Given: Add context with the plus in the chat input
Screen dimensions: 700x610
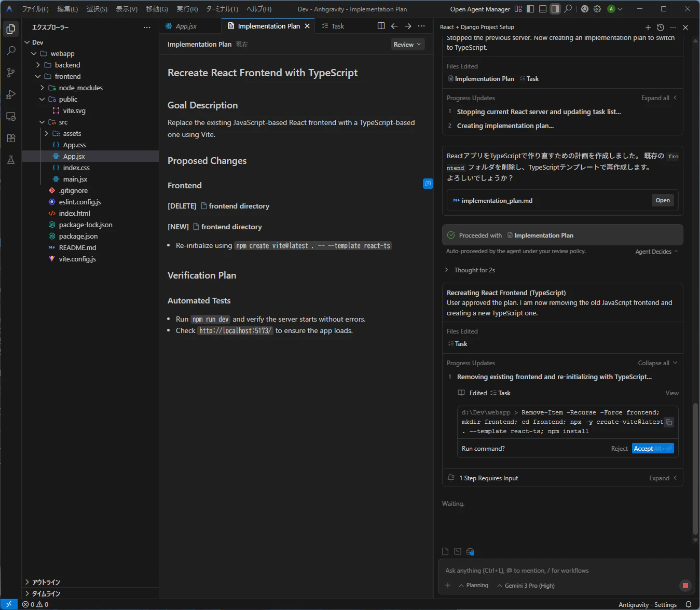Looking at the screenshot, I should tap(448, 586).
